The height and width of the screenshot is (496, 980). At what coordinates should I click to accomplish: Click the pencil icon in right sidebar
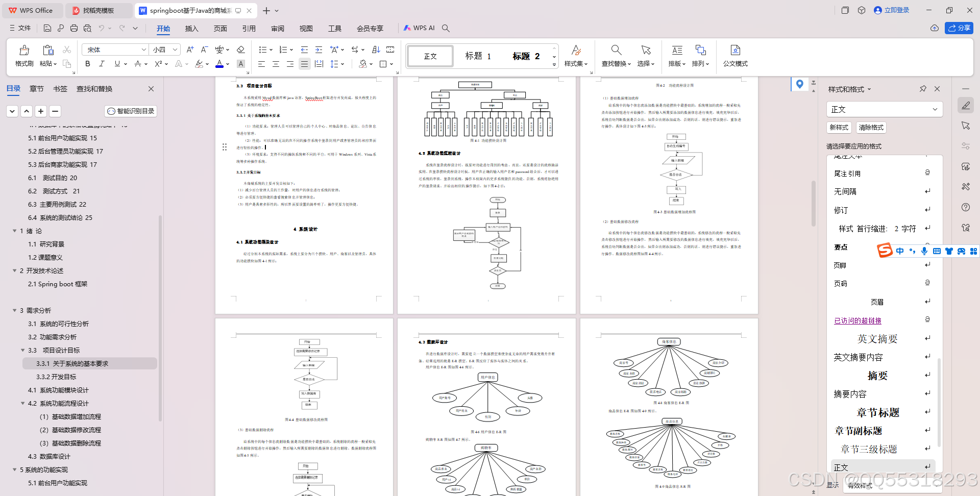966,105
